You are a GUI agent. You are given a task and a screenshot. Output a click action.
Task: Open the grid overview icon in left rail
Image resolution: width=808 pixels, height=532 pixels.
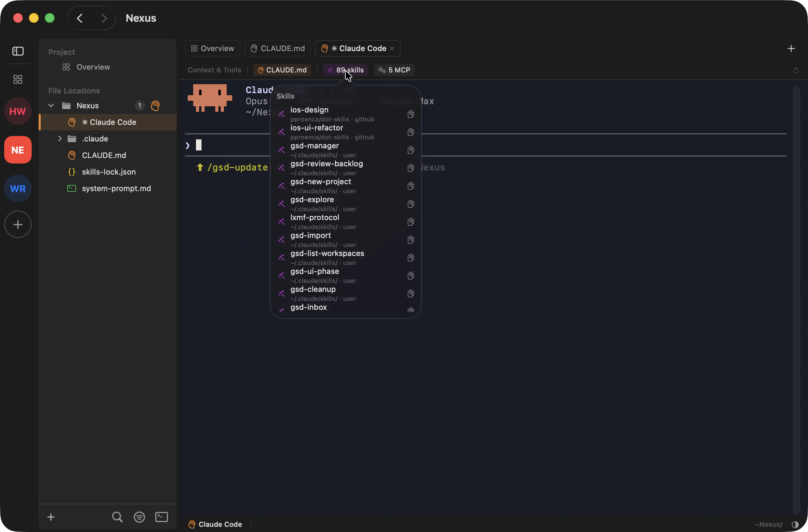[x=17, y=79]
